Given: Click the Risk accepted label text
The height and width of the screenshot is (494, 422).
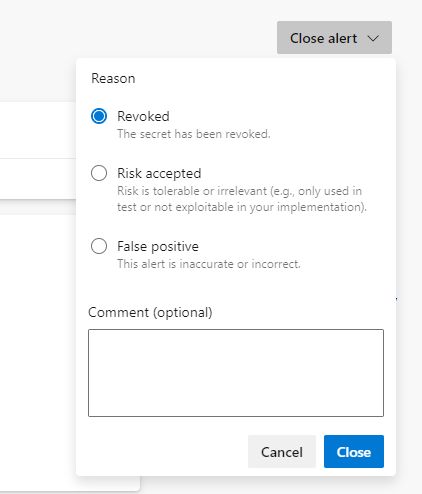Looking at the screenshot, I should click(159, 173).
